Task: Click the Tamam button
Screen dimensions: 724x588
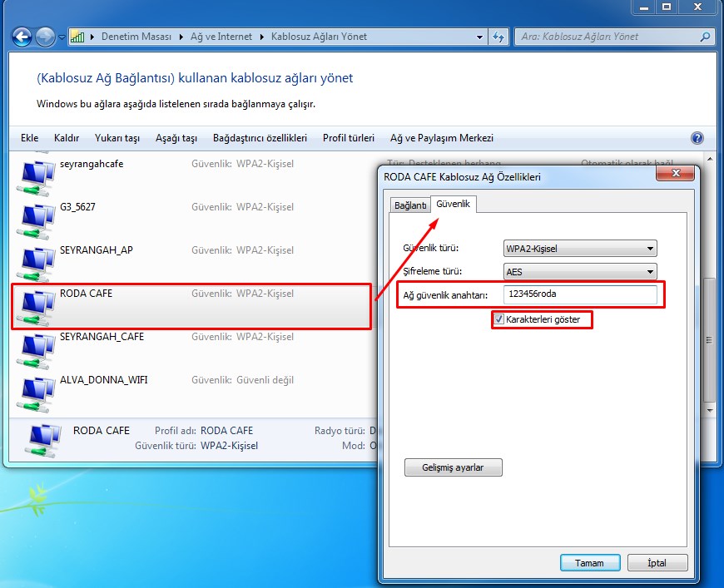Action: (x=589, y=563)
